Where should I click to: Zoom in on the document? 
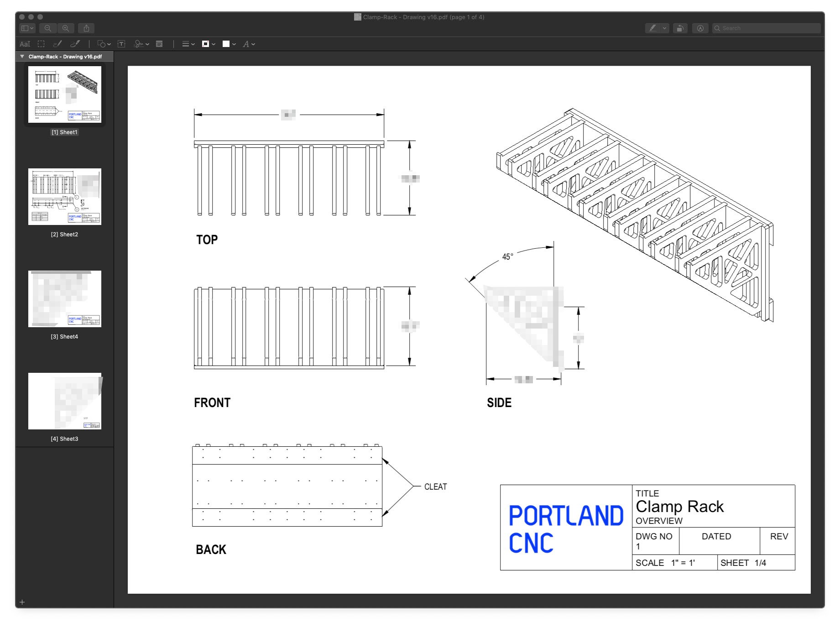coord(66,28)
